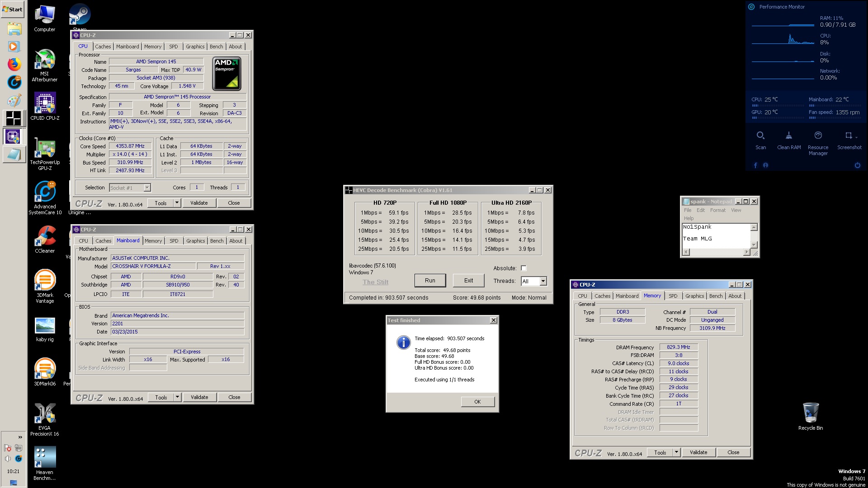Click the Exit button in HEVC Benchmark
Image resolution: width=868 pixels, height=488 pixels.
click(x=468, y=281)
